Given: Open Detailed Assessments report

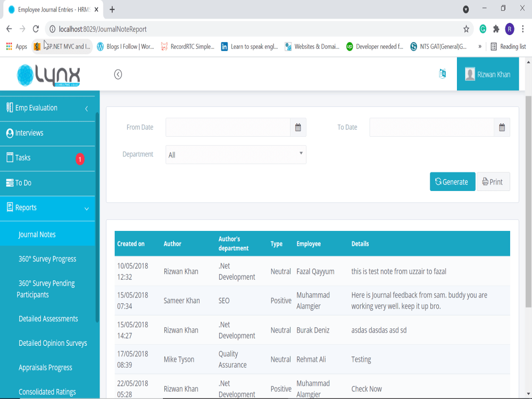Looking at the screenshot, I should (x=48, y=319).
